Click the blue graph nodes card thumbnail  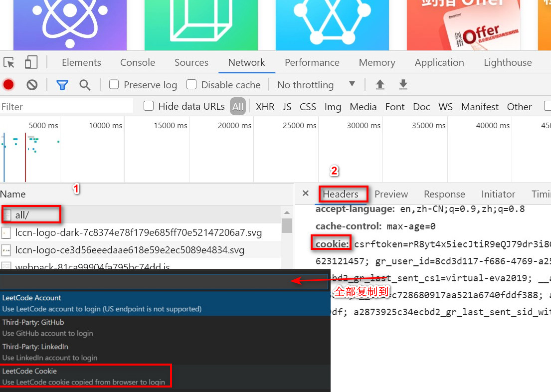pos(332,25)
